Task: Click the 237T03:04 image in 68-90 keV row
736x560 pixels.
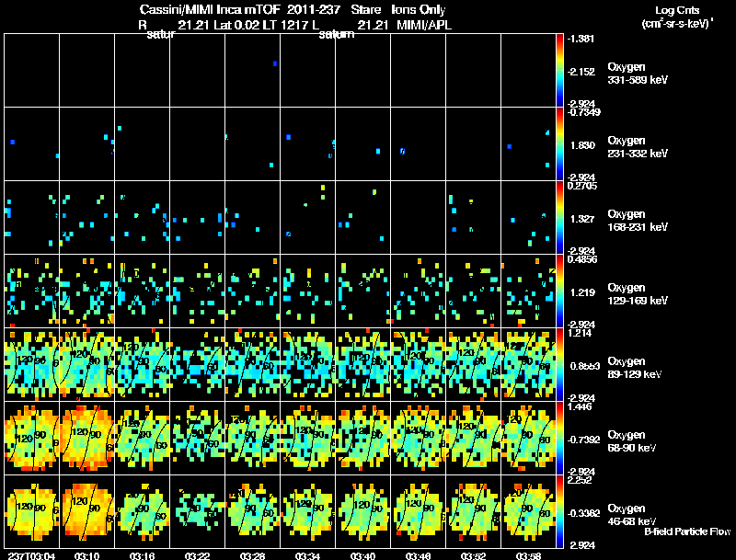Action: [32, 438]
